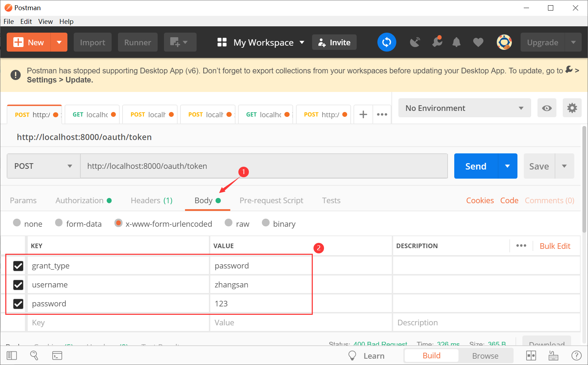Click the environment quick look eye icon
Screen dimensions: 588x365
click(x=547, y=108)
